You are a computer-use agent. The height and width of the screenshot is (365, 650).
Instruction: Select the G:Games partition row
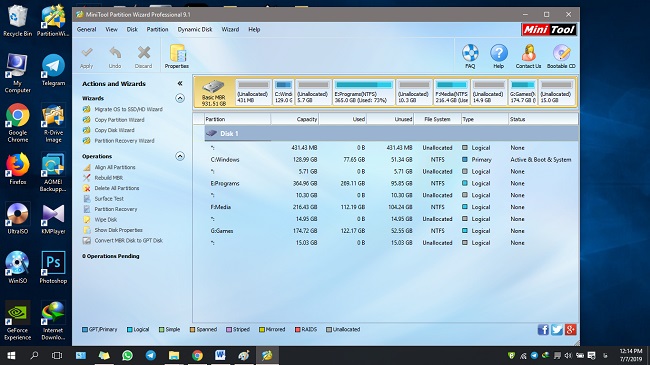click(x=391, y=231)
